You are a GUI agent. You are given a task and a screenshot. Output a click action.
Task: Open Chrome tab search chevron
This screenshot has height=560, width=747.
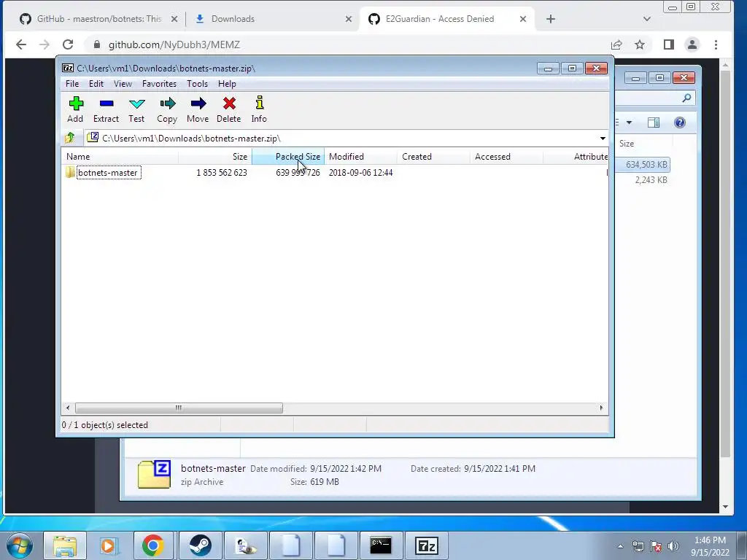tap(646, 19)
